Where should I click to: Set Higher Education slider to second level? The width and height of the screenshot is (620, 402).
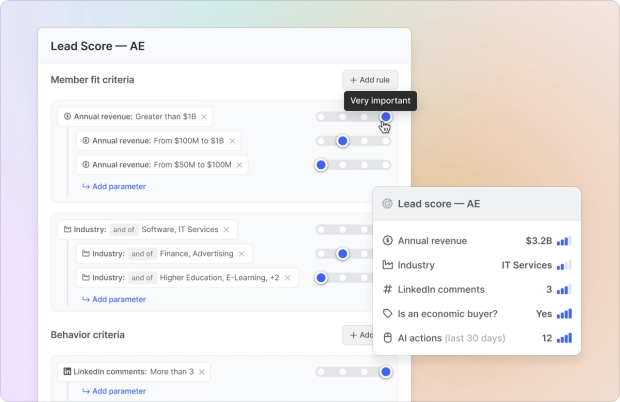[343, 278]
